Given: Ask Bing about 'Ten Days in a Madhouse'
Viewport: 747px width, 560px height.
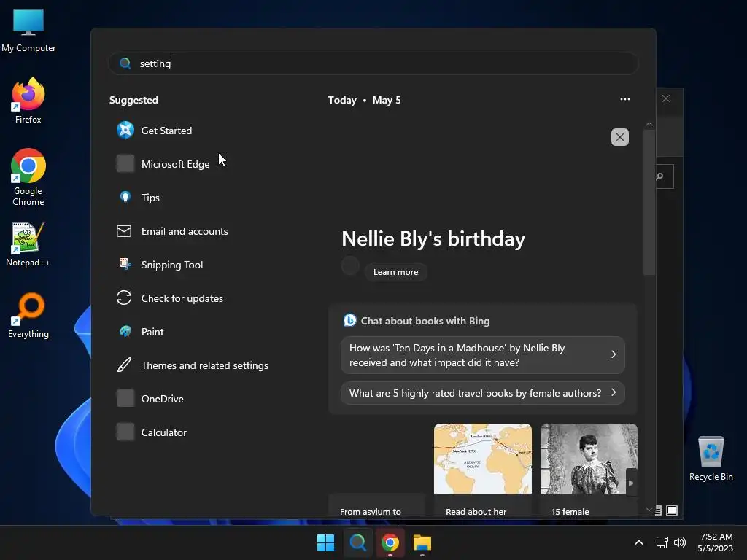Looking at the screenshot, I should (x=483, y=355).
